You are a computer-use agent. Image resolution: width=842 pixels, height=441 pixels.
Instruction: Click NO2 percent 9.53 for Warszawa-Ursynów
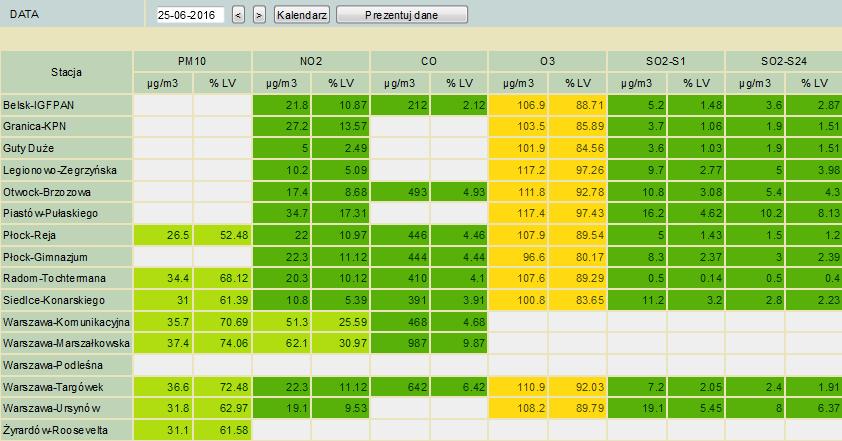pos(340,408)
